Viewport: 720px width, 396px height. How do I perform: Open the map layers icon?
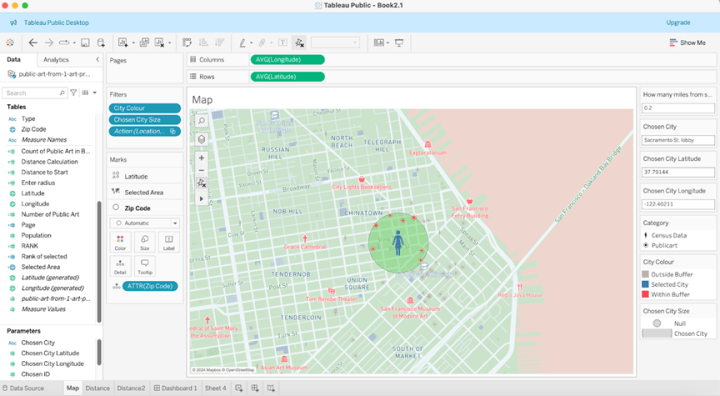[x=202, y=139]
